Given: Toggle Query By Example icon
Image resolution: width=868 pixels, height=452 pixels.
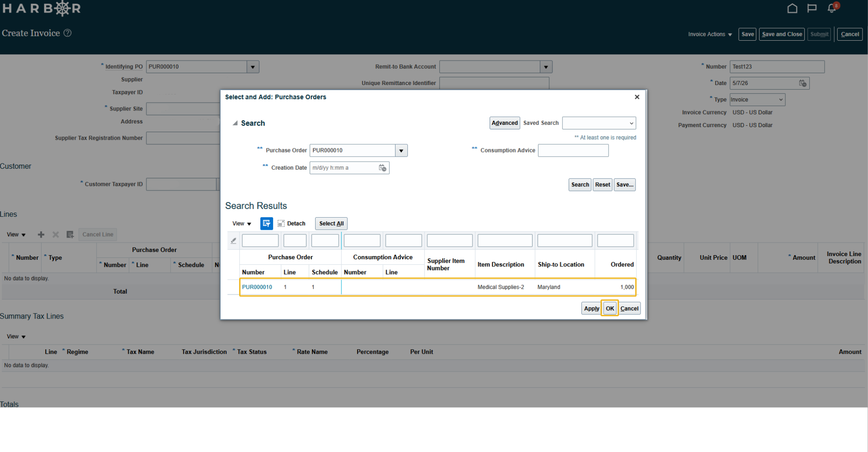Looking at the screenshot, I should pyautogui.click(x=266, y=224).
